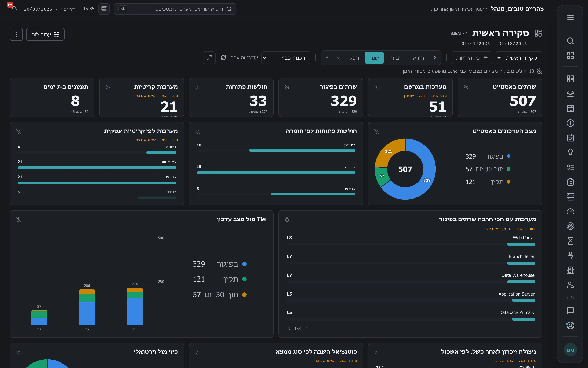
Task: Open the user-search sidebar icon
Action: coord(570,285)
